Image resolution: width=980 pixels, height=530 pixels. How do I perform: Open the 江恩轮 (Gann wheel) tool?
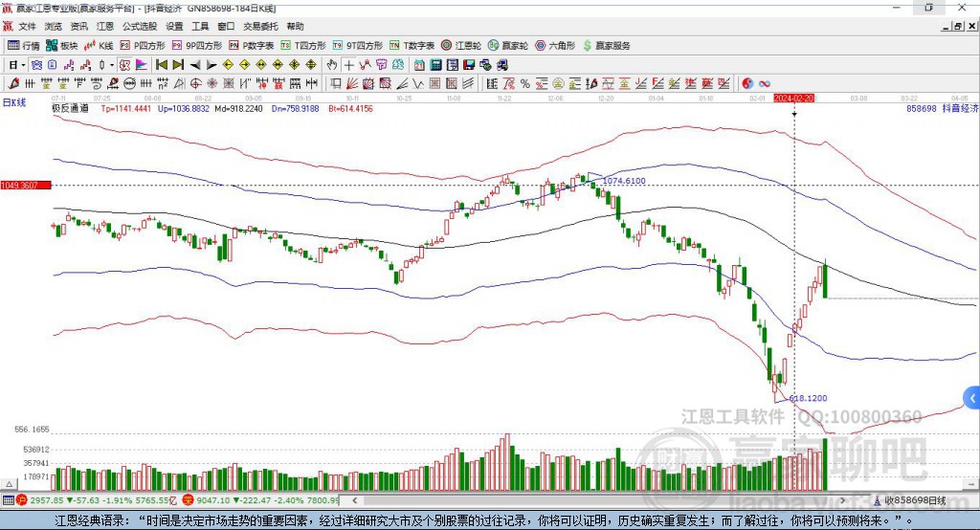point(461,46)
